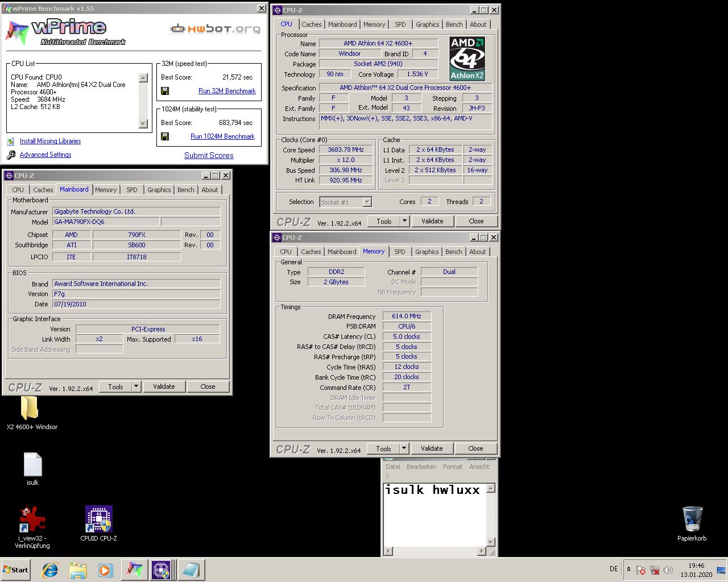
Task: Click Show desktop button at taskbar end
Action: [x=722, y=569]
